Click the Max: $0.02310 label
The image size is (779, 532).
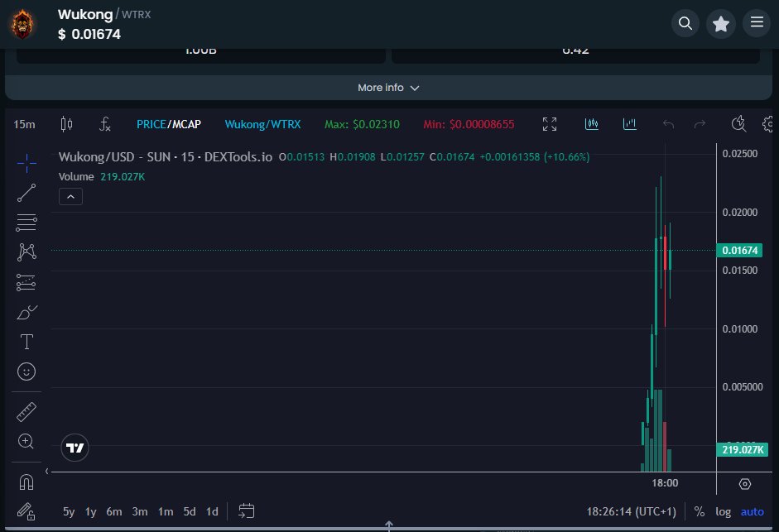click(362, 124)
